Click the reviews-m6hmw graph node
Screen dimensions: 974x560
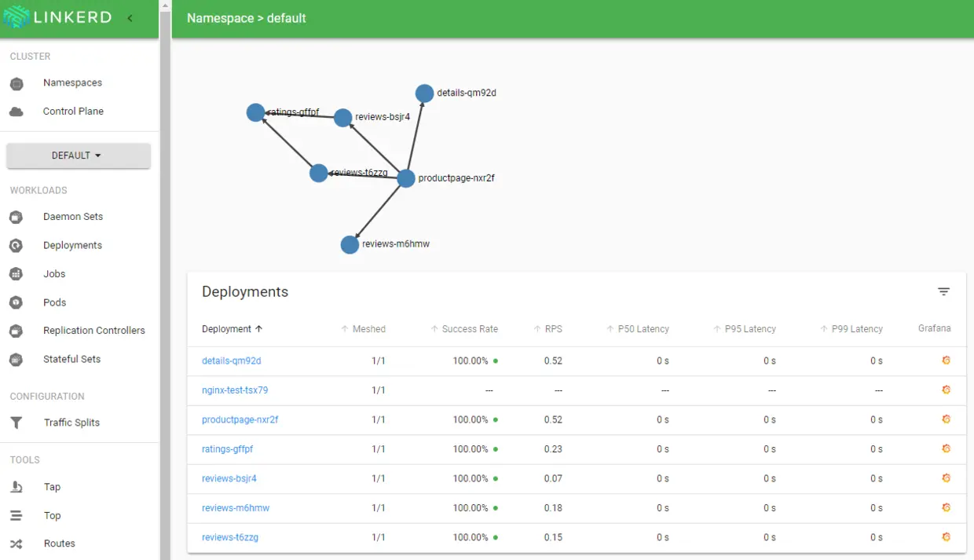click(350, 245)
